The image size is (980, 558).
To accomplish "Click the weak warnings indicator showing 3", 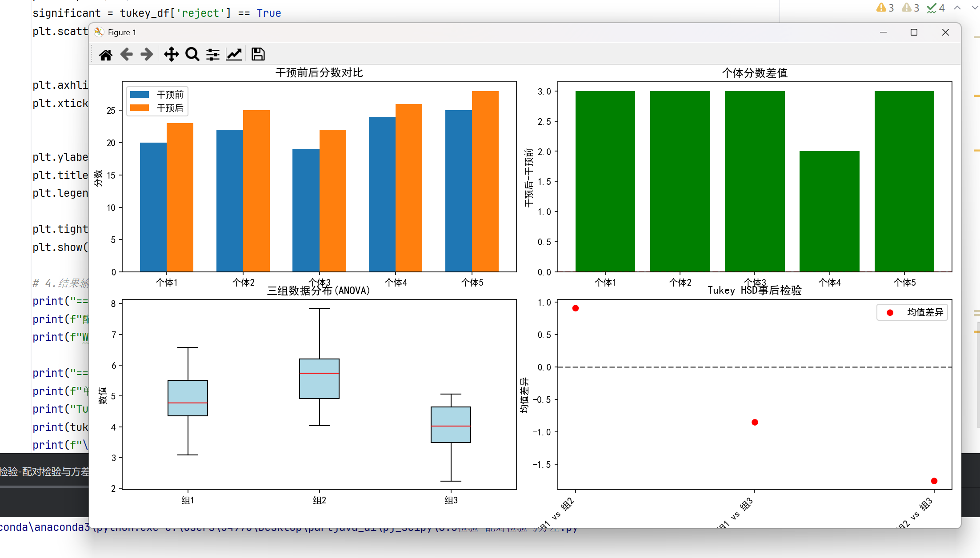I will point(910,8).
